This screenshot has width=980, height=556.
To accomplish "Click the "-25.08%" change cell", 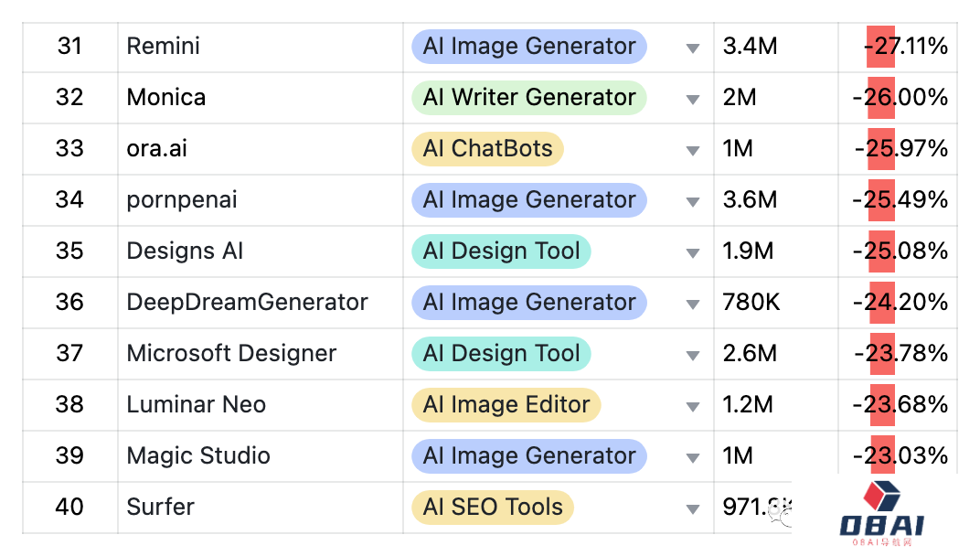I will click(x=898, y=252).
